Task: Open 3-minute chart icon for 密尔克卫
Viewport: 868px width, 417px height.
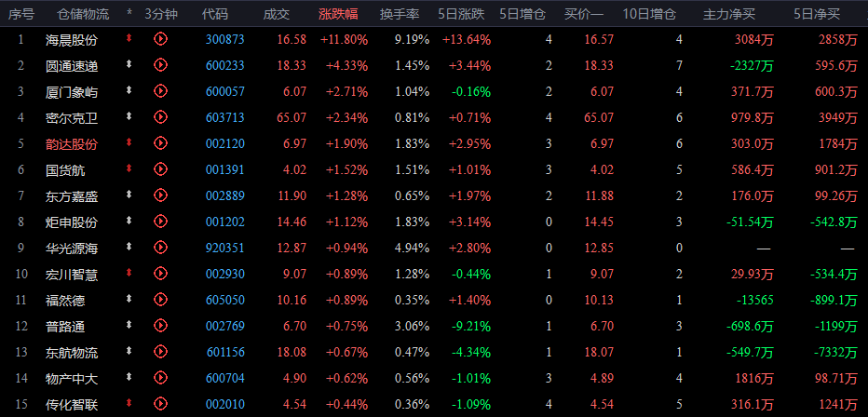Action: [x=160, y=116]
